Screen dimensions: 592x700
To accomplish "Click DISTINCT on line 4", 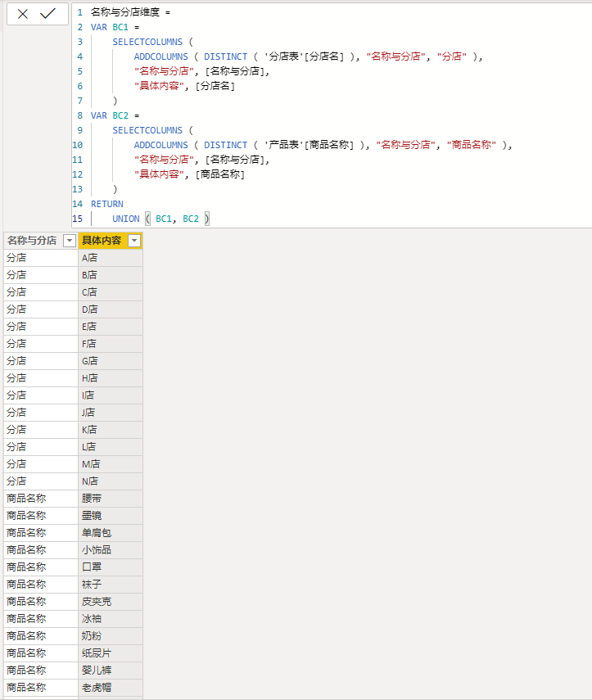I will pyautogui.click(x=225, y=56).
